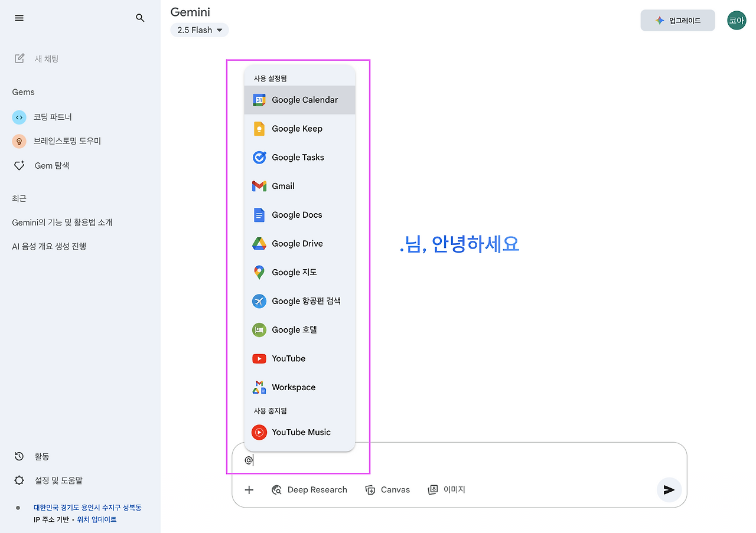Select Google Docs from the app list

point(299,215)
